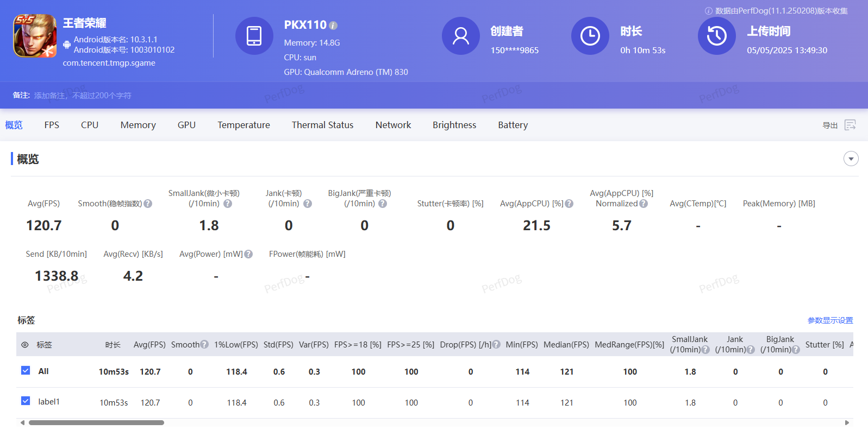Click the 导出 export text button
868x430 pixels.
tap(830, 125)
